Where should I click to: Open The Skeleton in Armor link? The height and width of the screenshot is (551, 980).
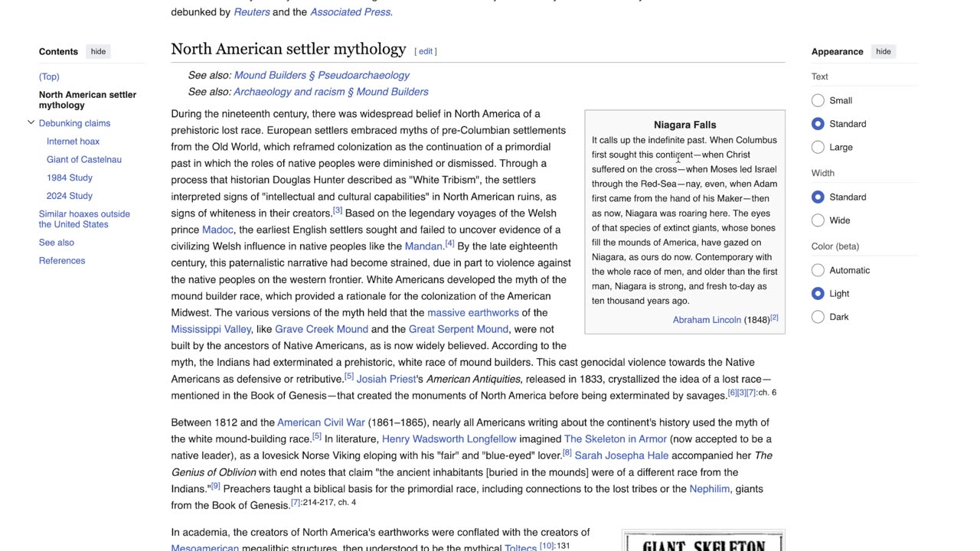coord(616,439)
